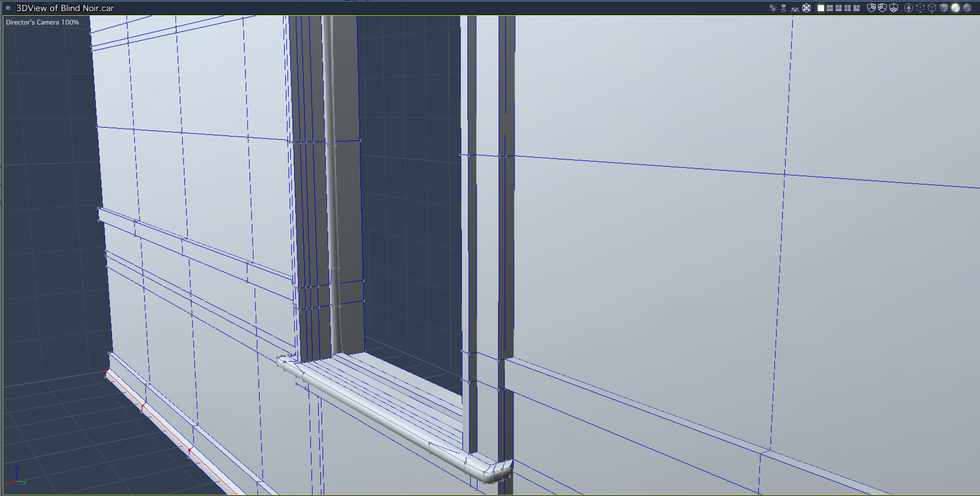Toggle the left wall working plane grid

pyautogui.click(x=883, y=8)
